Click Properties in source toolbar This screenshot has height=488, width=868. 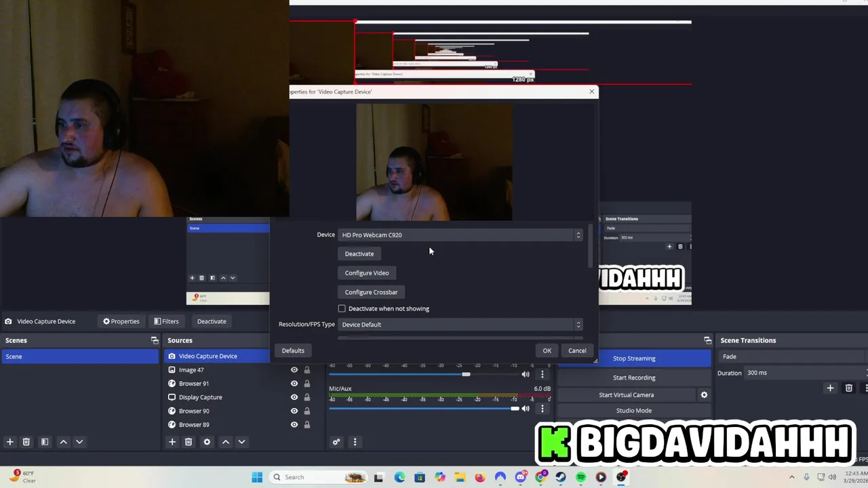[121, 321]
